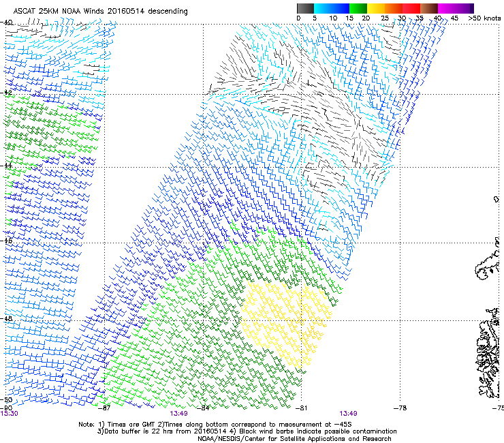Click the data buffer note line
Image resolution: width=504 pixels, height=443 pixels.
point(247,431)
